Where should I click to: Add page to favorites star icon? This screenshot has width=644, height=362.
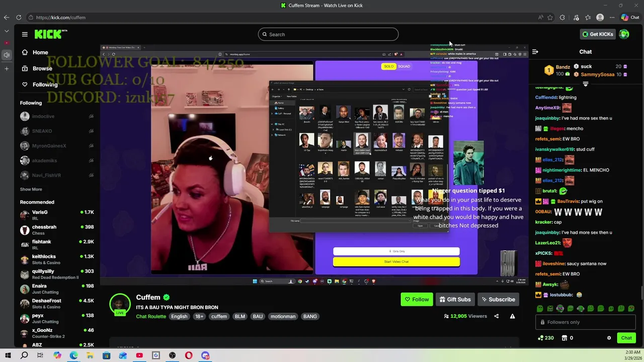pyautogui.click(x=550, y=17)
